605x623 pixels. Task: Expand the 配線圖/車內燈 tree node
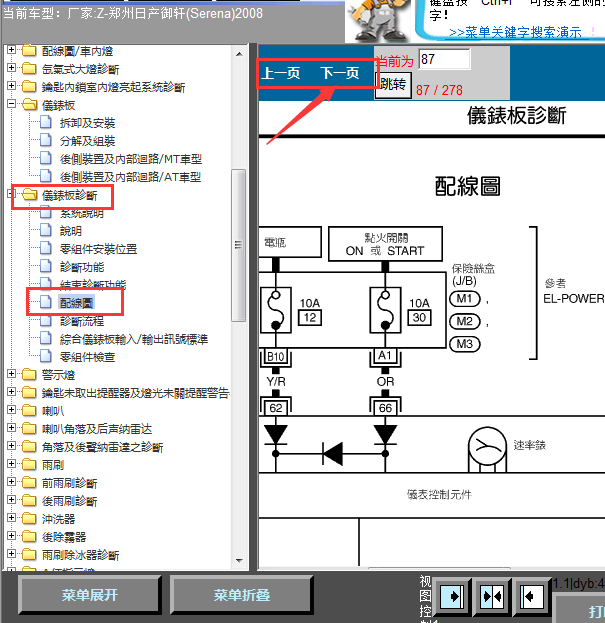pyautogui.click(x=12, y=50)
